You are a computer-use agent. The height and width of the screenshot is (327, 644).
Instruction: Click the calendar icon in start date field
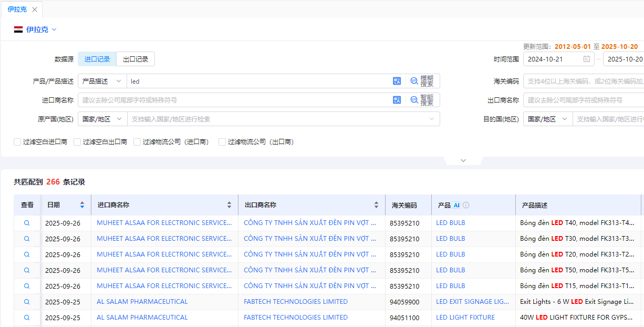[x=587, y=59]
